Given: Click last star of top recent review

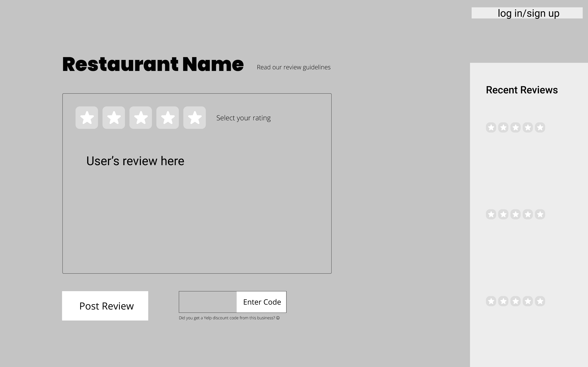Looking at the screenshot, I should [x=540, y=127].
